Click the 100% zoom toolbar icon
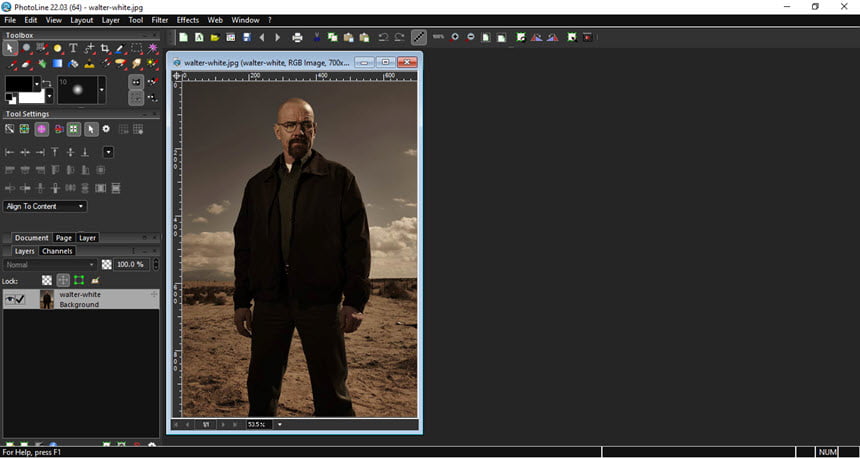860x458 pixels. click(x=438, y=37)
